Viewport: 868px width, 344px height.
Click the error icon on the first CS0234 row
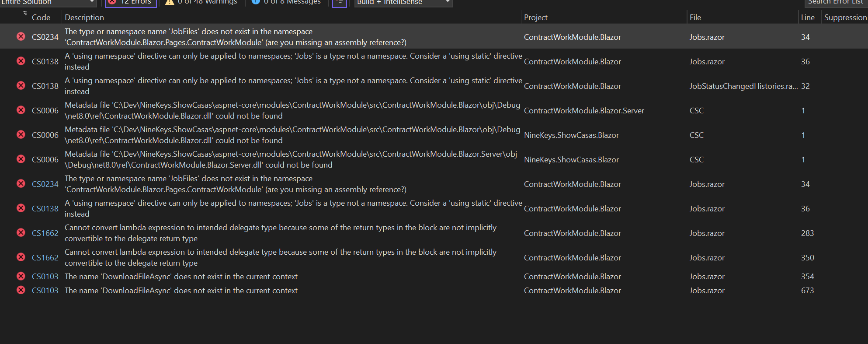(x=21, y=37)
